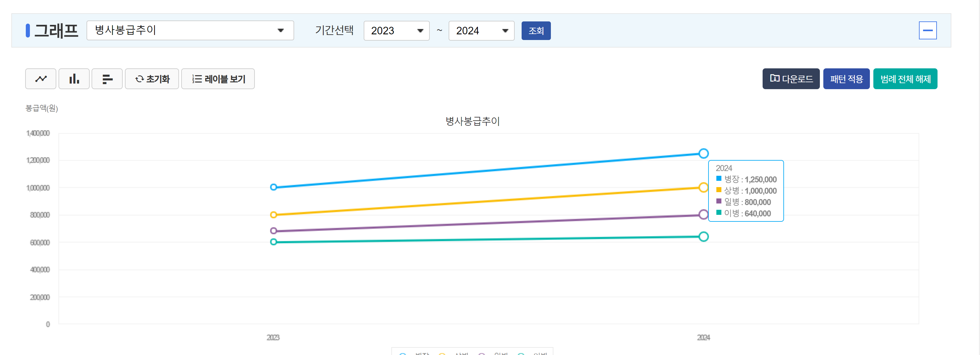The width and height of the screenshot is (980, 355).
Task: Open the start year 2023 dropdown
Action: click(x=396, y=31)
